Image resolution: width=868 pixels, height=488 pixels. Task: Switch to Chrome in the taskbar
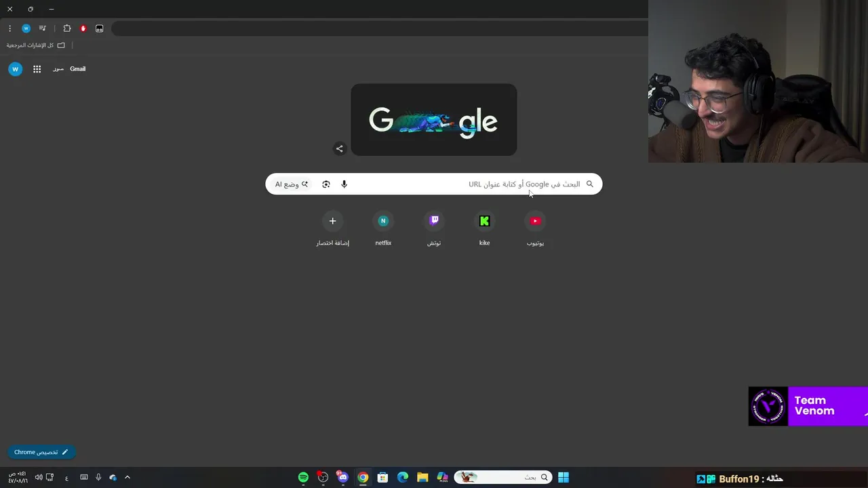tap(363, 477)
